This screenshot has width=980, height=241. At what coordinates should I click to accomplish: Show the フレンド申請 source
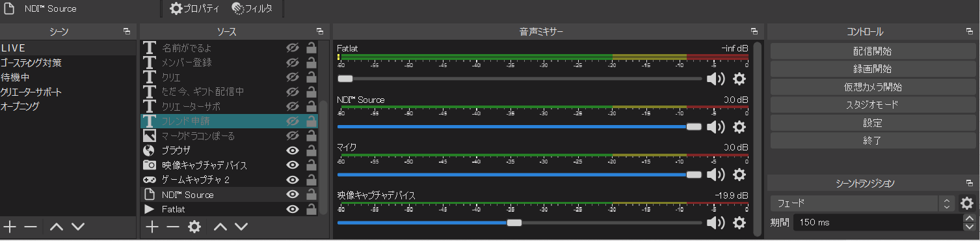[293, 121]
